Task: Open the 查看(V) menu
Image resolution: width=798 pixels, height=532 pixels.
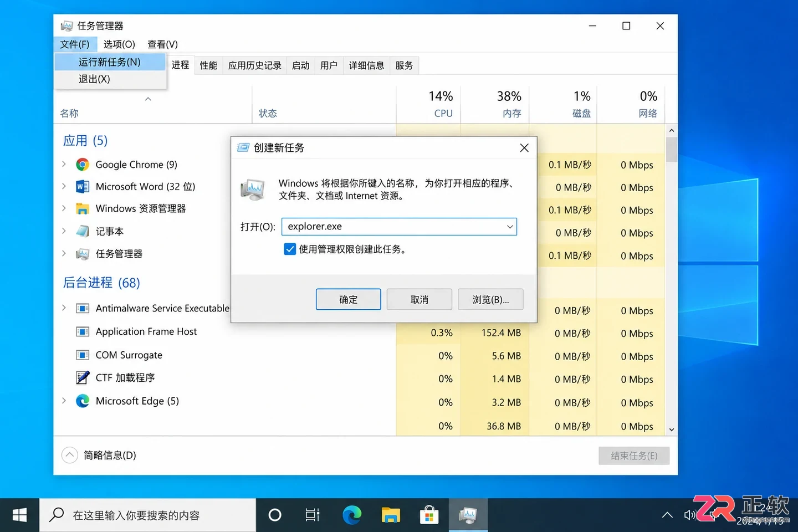Action: point(162,44)
